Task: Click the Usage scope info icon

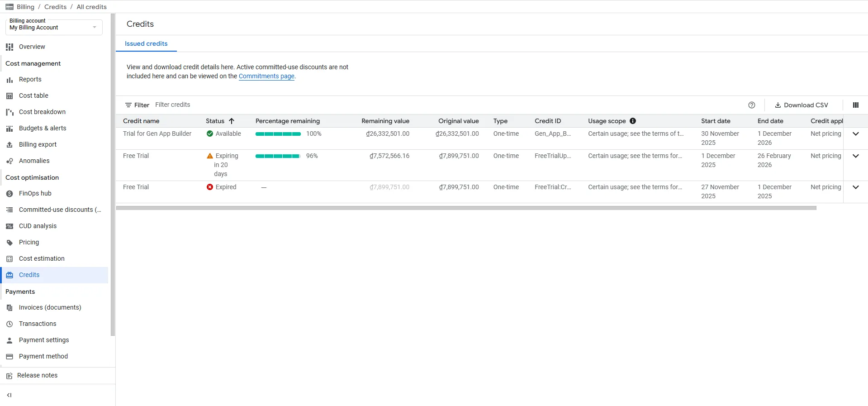Action: pyautogui.click(x=633, y=121)
